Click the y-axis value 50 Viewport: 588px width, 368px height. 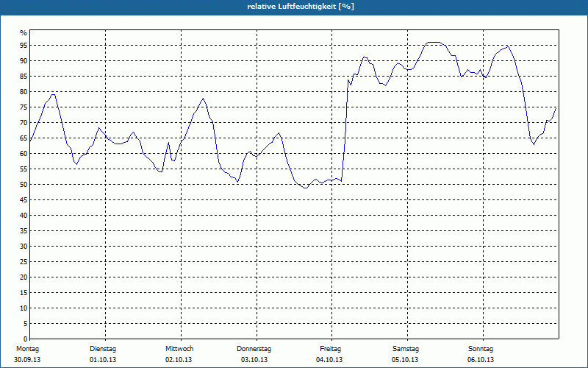point(24,185)
